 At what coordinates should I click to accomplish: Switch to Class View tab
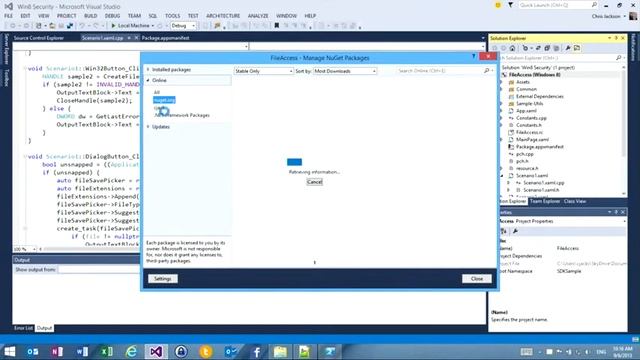575,201
